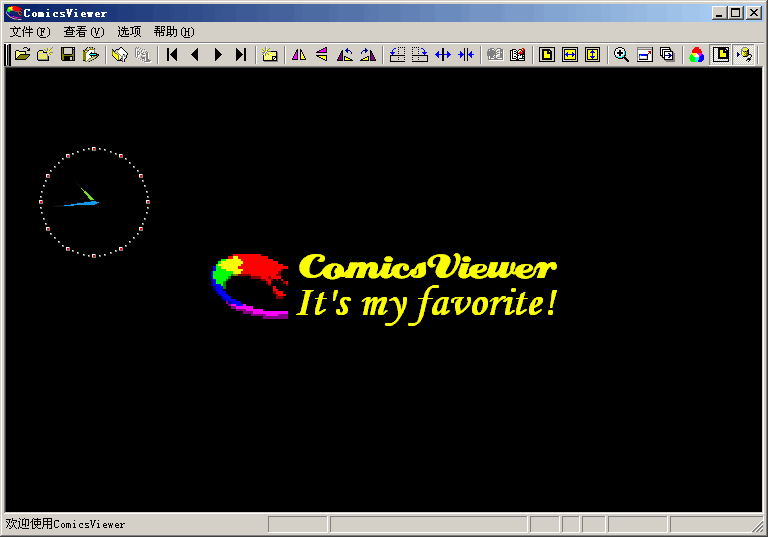This screenshot has height=537, width=768.
Task: Go to the previous page arrow
Action: 195,55
